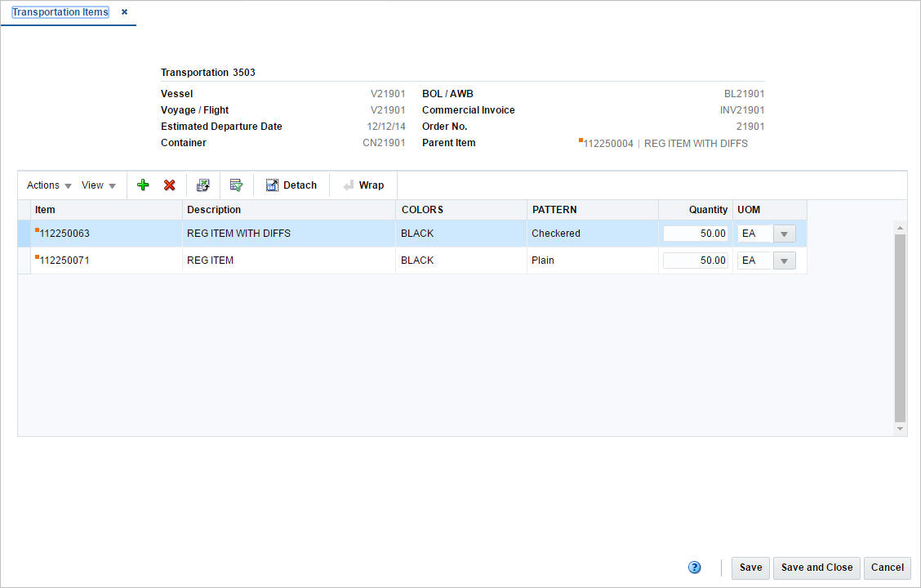Click Quantity field for item 112250063

696,234
